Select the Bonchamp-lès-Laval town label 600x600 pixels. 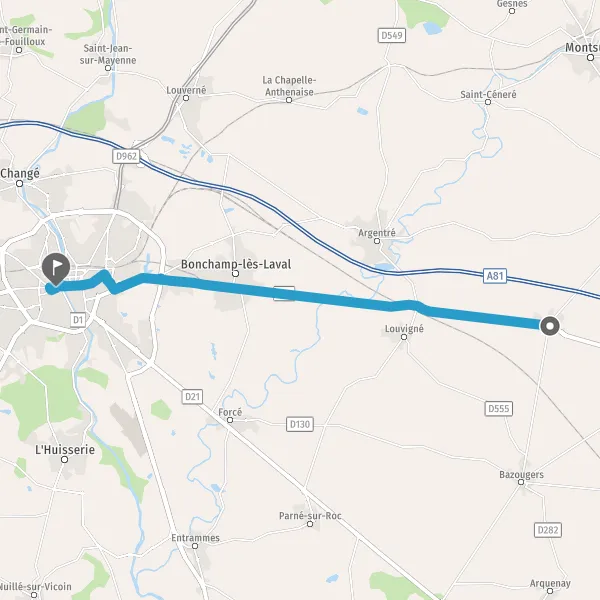(236, 264)
